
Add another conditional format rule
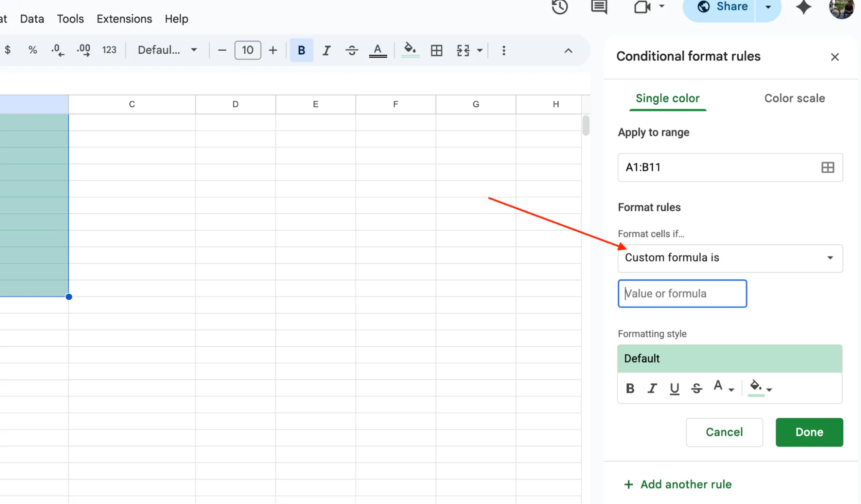677,484
